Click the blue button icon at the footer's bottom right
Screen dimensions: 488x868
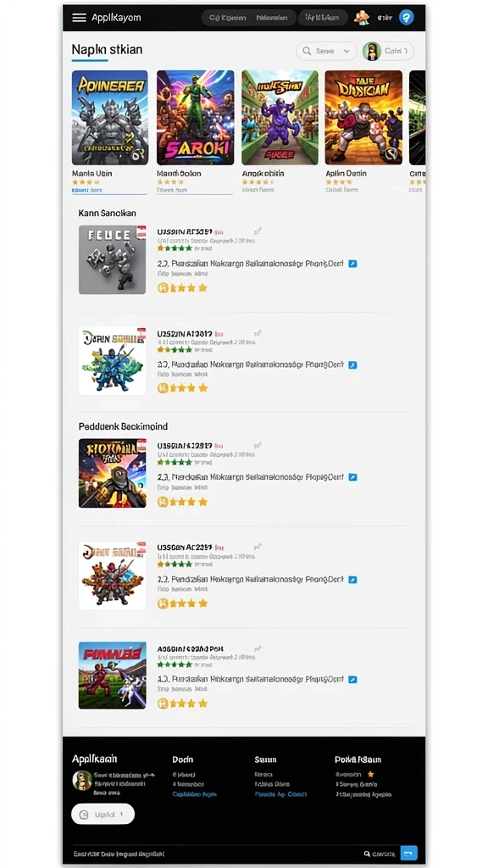(x=409, y=853)
